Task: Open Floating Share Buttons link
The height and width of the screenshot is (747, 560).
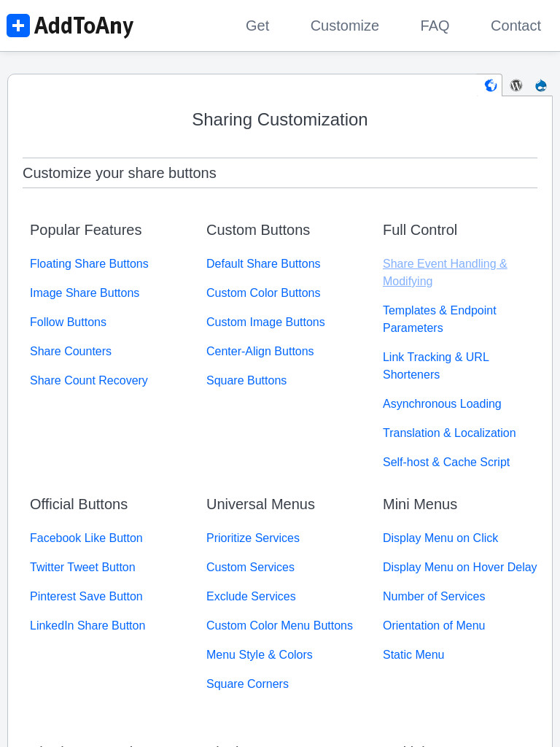Action: pyautogui.click(x=89, y=263)
